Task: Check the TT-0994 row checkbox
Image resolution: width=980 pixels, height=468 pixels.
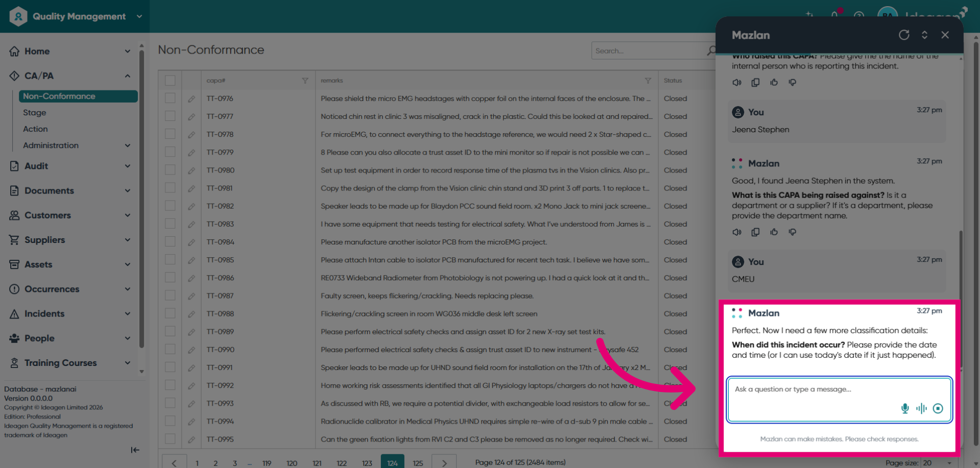Action: [x=170, y=421]
